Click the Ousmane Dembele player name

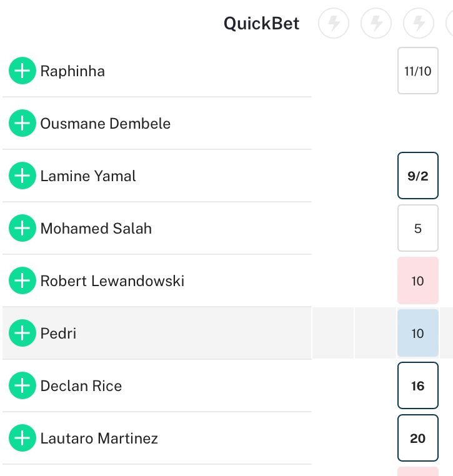point(106,124)
